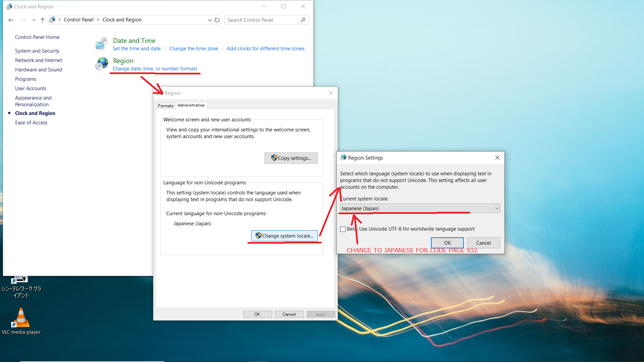Click the search magnifier in the search box
Screen dimensions: 644x362
tap(303, 20)
